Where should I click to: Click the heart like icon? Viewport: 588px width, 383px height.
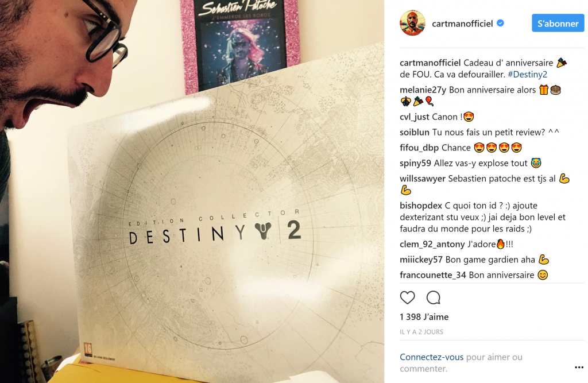407,297
